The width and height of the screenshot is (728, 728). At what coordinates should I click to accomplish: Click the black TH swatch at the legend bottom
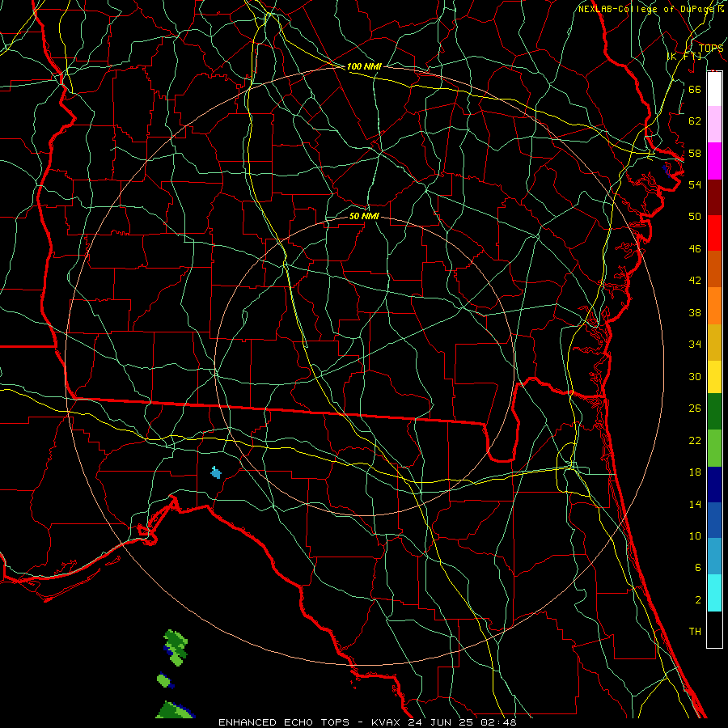[714, 629]
